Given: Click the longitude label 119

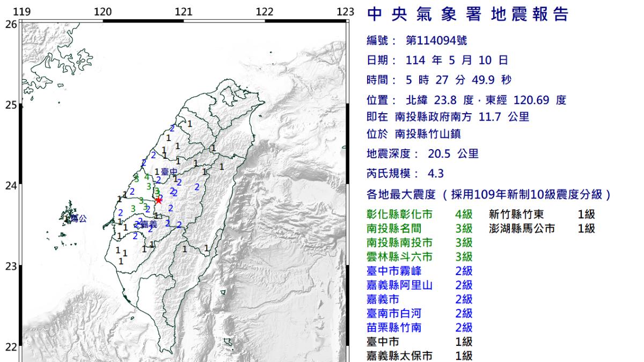Looking at the screenshot, I should (21, 12).
